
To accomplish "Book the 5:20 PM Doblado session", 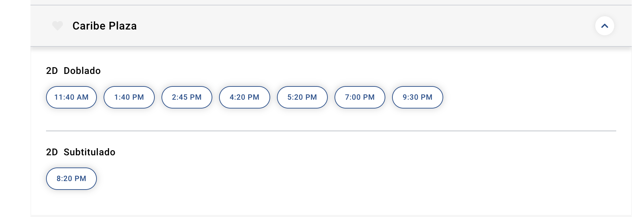I will 302,97.
